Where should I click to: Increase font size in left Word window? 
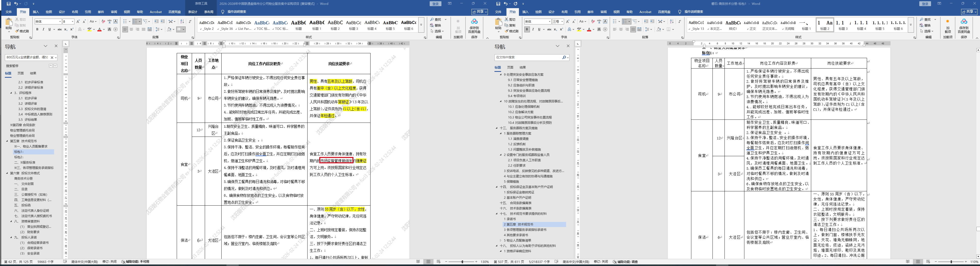pyautogui.click(x=78, y=22)
